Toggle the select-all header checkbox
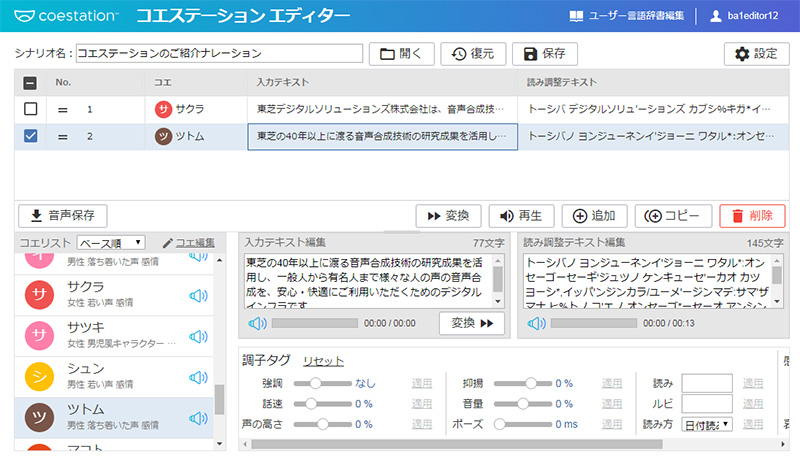 pyautogui.click(x=30, y=83)
